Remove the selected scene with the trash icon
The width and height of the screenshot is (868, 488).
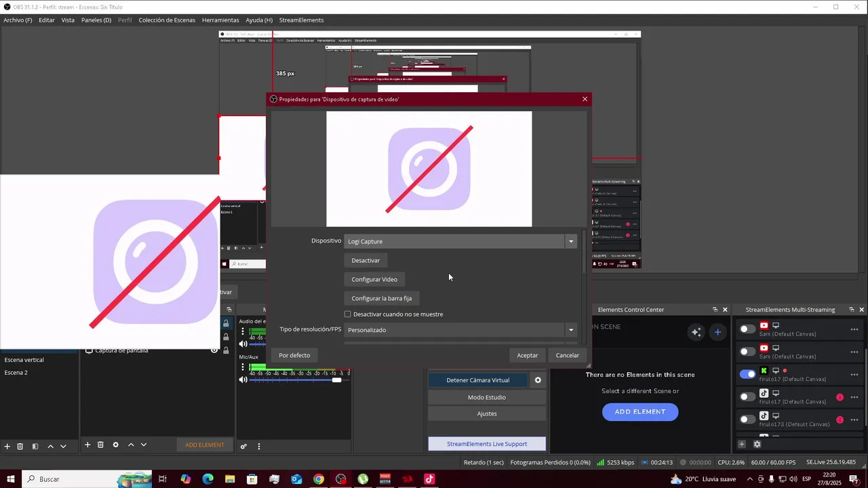[x=20, y=446]
